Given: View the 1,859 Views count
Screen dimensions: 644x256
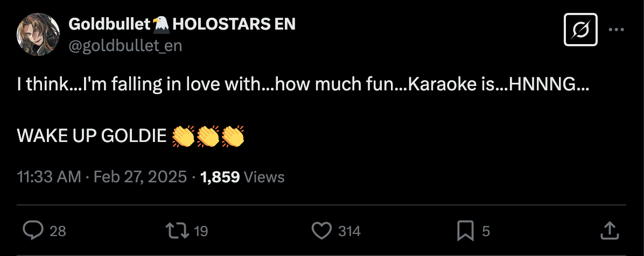Looking at the screenshot, I should [242, 177].
